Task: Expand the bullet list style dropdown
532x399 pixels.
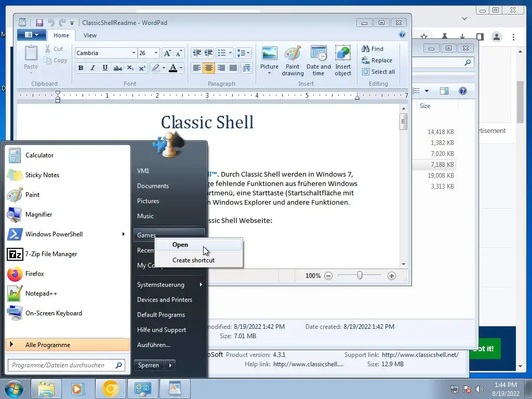Action: (230, 53)
